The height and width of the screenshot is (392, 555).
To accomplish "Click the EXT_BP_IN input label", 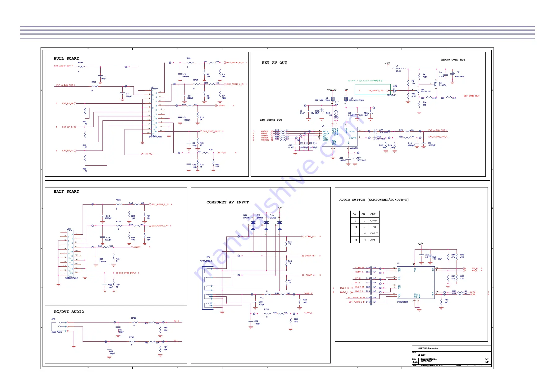I will tap(67, 104).
